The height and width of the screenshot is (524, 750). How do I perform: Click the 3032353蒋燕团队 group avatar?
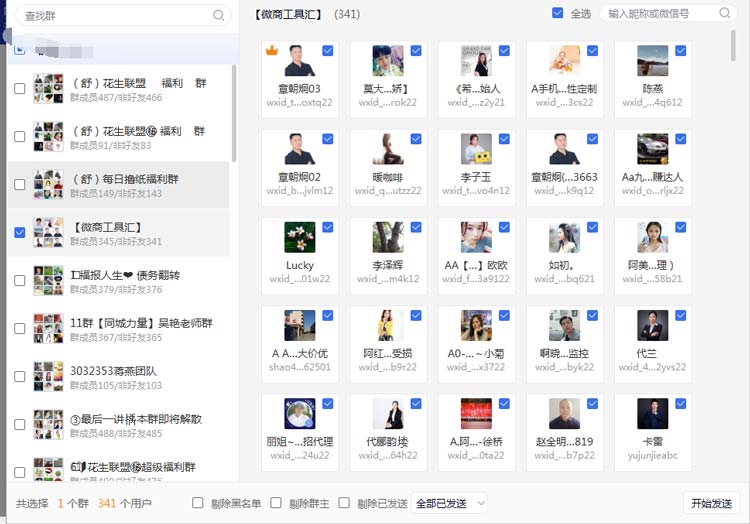coord(49,377)
